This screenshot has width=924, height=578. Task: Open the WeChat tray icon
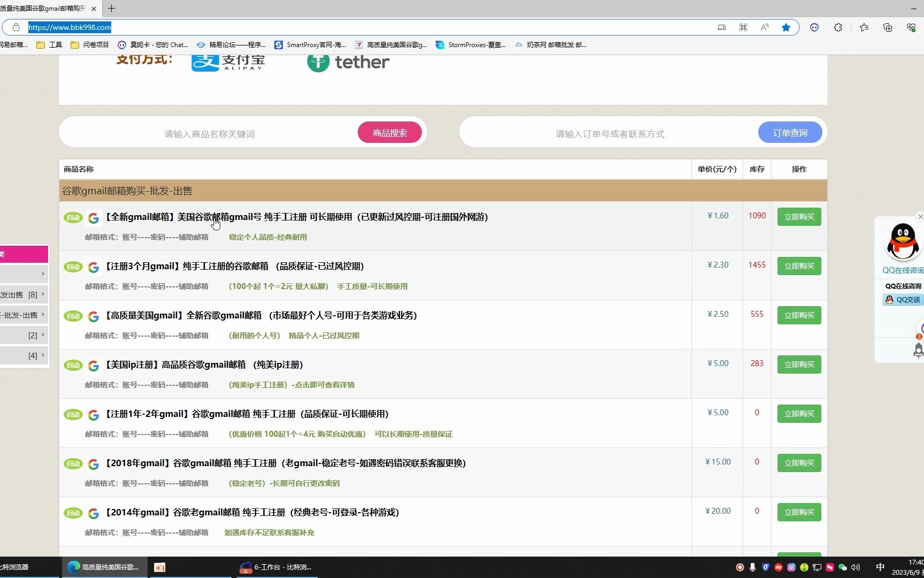[843, 567]
